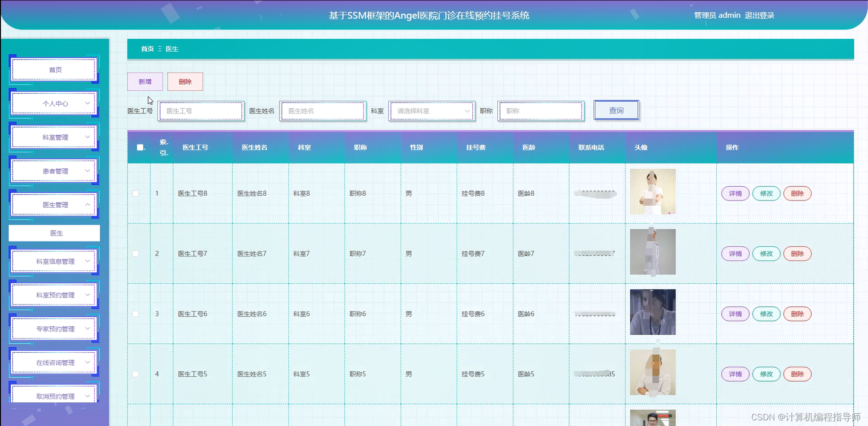The width and height of the screenshot is (868, 426).
Task: Expand the 专家预约管理 sidebar menu
Action: 54,329
